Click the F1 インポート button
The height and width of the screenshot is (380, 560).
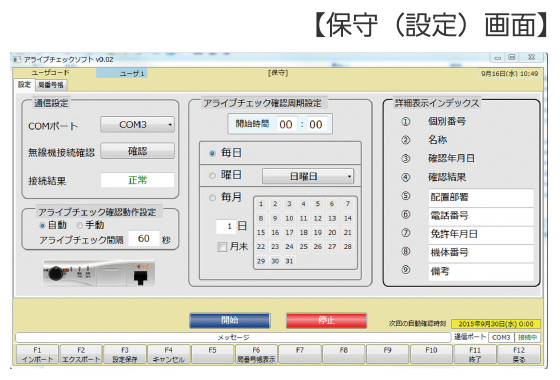click(x=38, y=354)
